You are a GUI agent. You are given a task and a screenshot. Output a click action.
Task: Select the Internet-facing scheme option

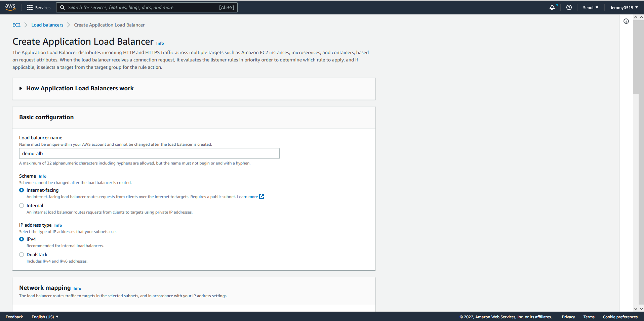(22, 190)
